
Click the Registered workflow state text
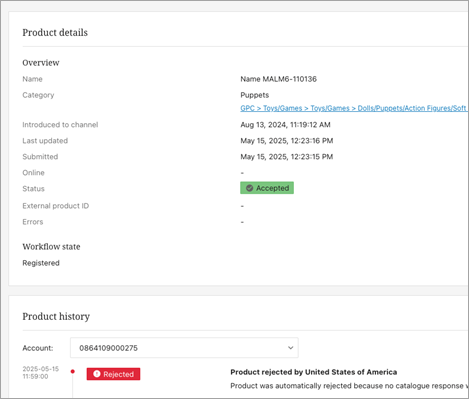point(41,263)
